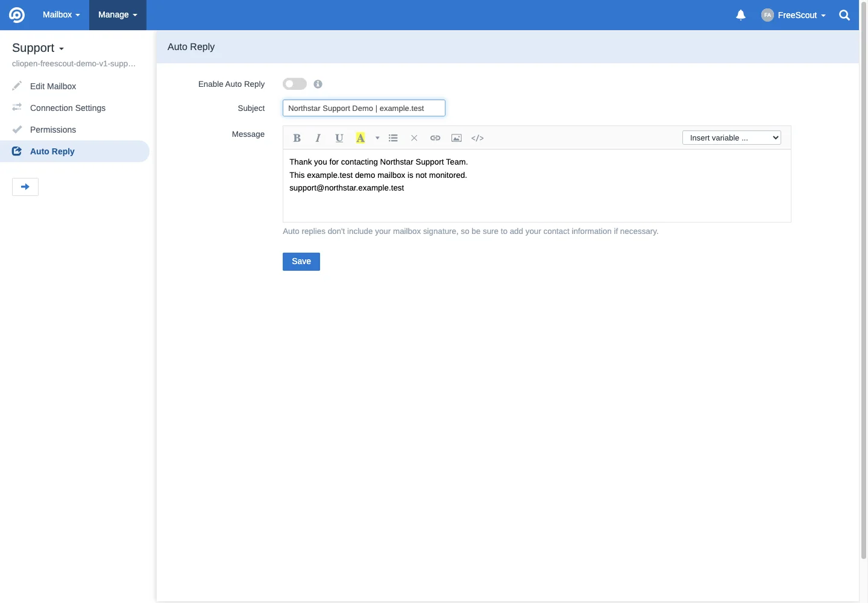Open the Insert variable dropdown
Viewport: 868px width, 603px height.
(x=732, y=138)
